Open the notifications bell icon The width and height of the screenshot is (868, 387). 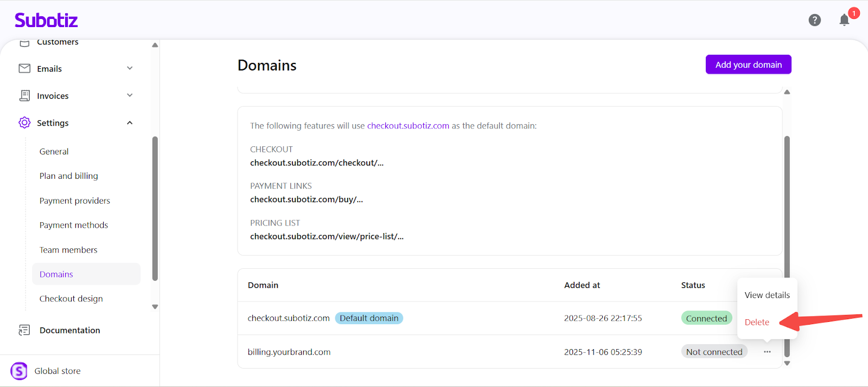click(x=844, y=20)
